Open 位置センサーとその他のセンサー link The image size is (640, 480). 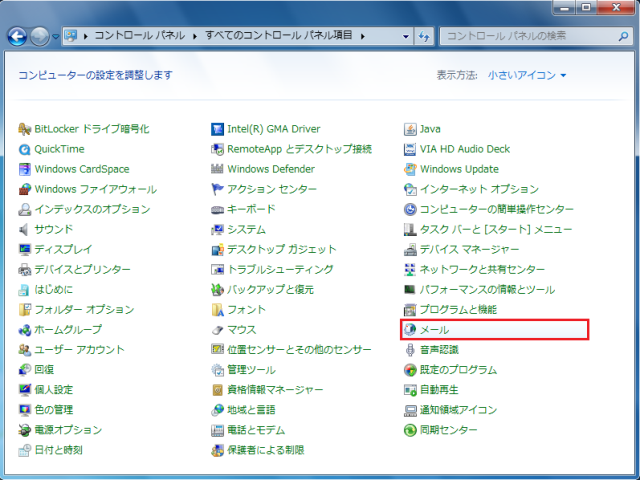point(299,350)
